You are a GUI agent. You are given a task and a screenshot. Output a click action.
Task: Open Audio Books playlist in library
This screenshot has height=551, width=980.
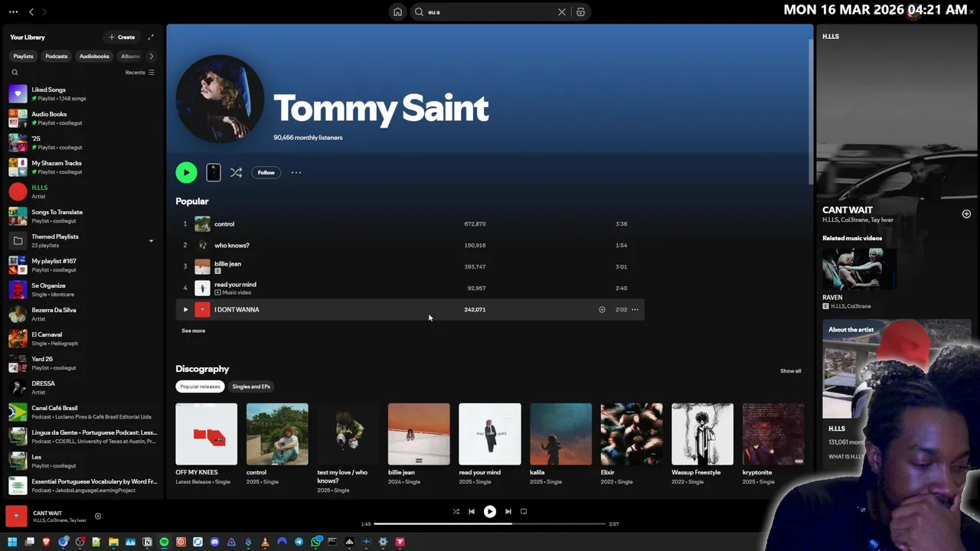83,118
